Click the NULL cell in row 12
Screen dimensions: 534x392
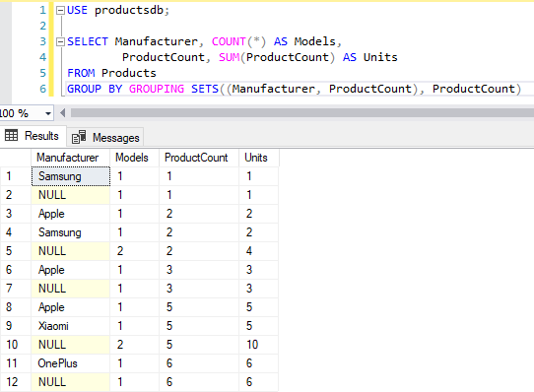click(71, 382)
